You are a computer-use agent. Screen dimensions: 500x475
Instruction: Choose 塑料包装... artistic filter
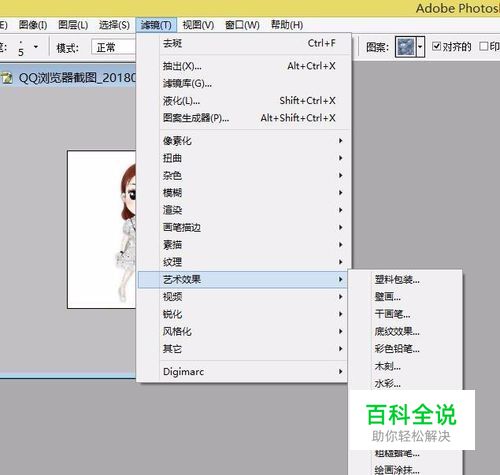405,279
